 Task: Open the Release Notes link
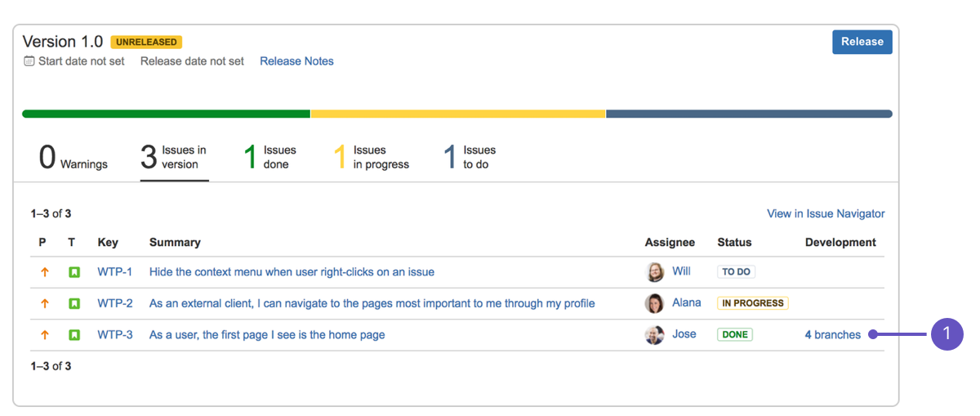296,61
